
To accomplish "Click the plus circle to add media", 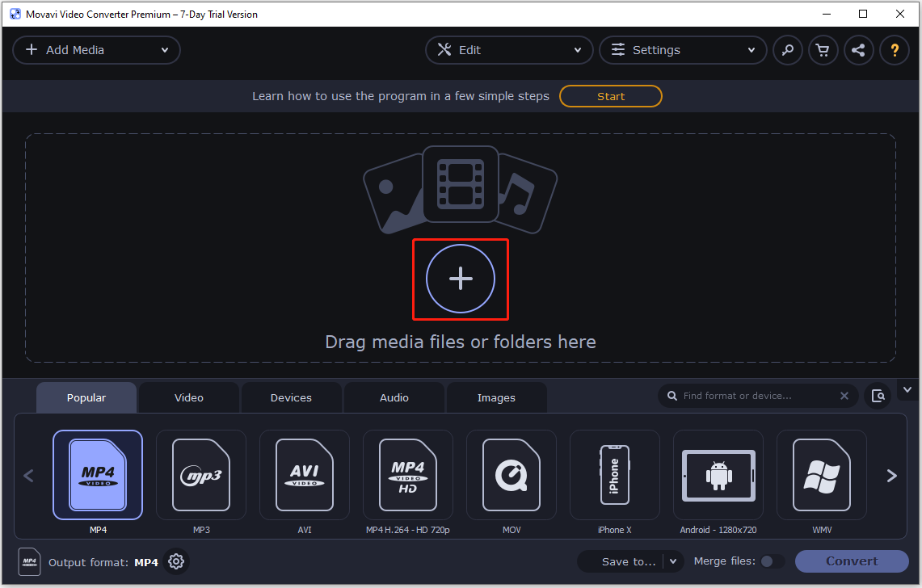I will point(461,279).
